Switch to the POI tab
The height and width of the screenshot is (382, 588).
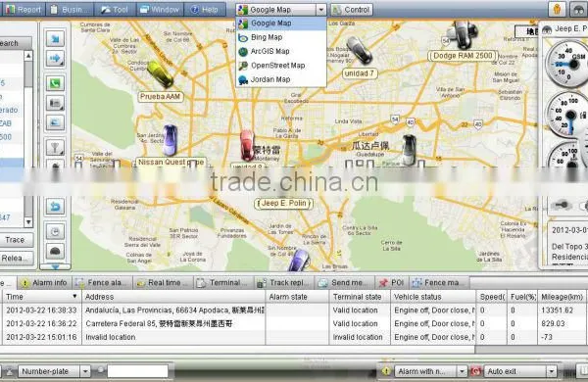tap(391, 283)
